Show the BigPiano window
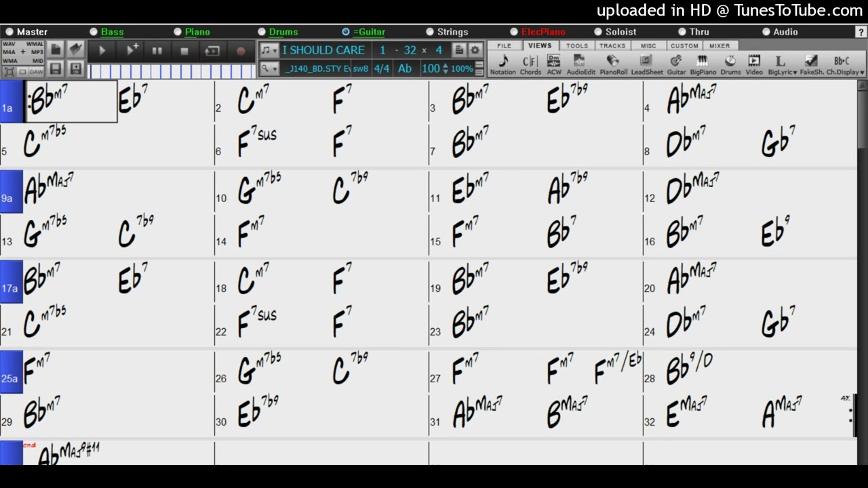Image resolution: width=868 pixels, height=488 pixels. click(x=703, y=65)
